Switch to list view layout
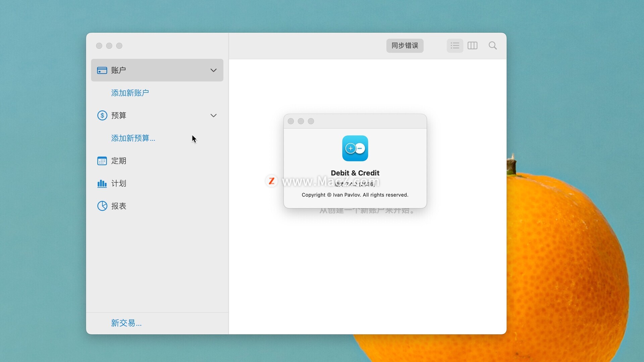Viewport: 644px width, 362px height. (x=455, y=46)
